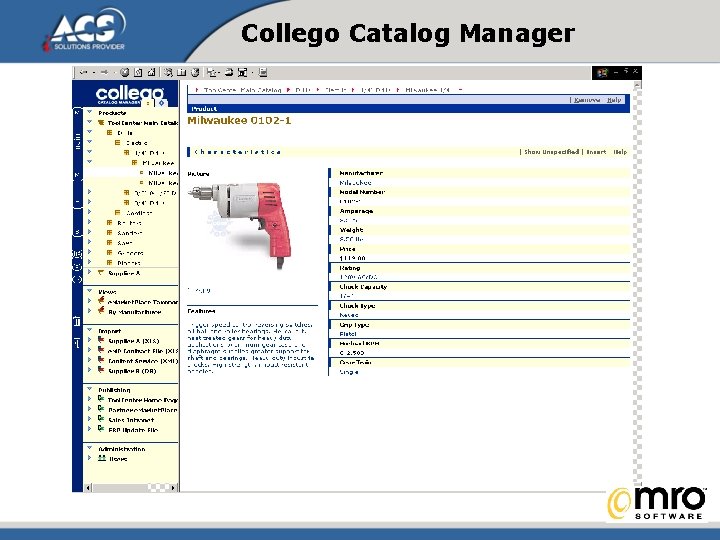720x540 pixels.
Task: Select Supplier A in Products tree
Action: [x=124, y=273]
